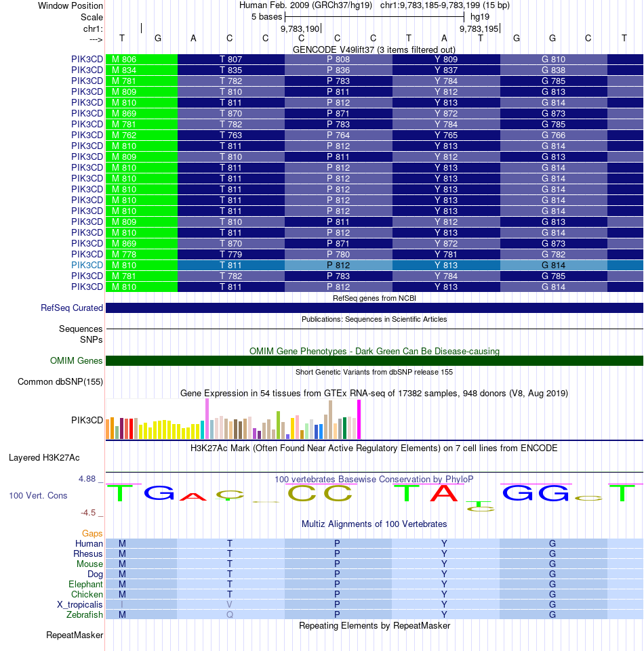This screenshot has width=644, height=651.
Task: Click the GTEx tissue expression bar chart
Action: 233,419
